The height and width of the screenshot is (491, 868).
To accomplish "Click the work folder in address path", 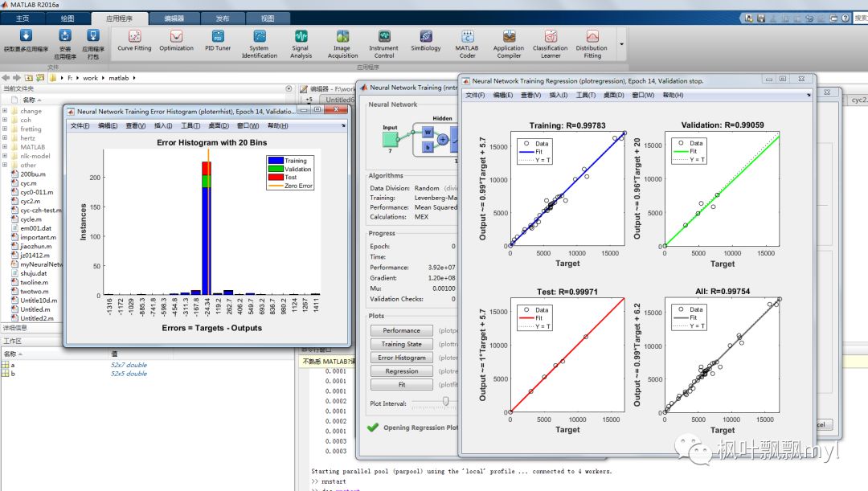I will tap(90, 78).
